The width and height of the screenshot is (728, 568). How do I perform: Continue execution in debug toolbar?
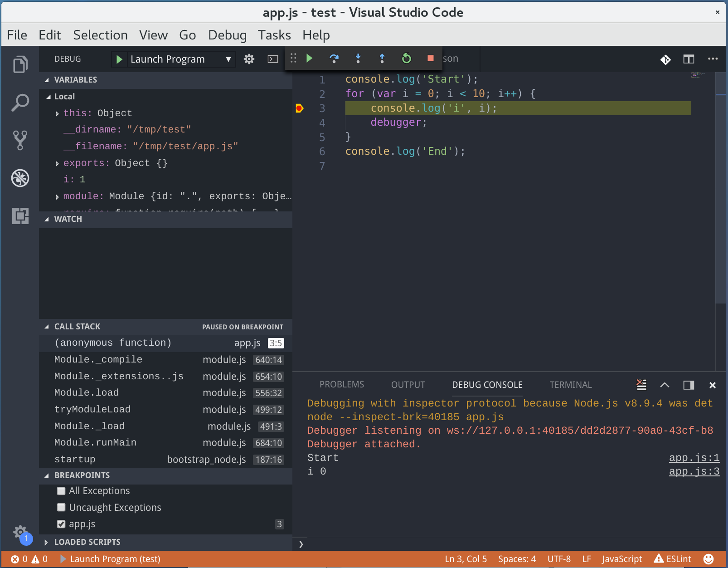click(x=310, y=58)
